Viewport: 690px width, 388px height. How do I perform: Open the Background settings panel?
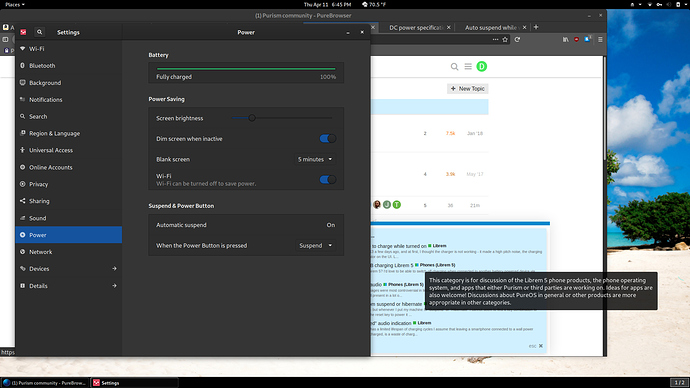[x=68, y=83]
